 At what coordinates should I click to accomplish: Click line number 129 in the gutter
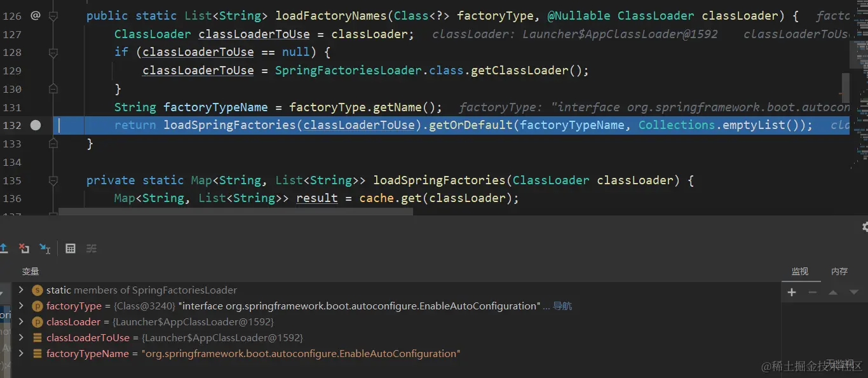coord(12,71)
